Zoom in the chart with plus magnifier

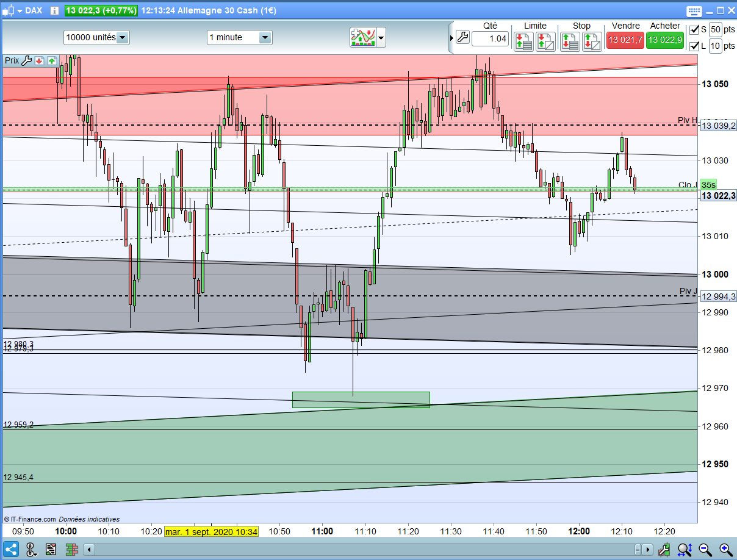tap(725, 549)
